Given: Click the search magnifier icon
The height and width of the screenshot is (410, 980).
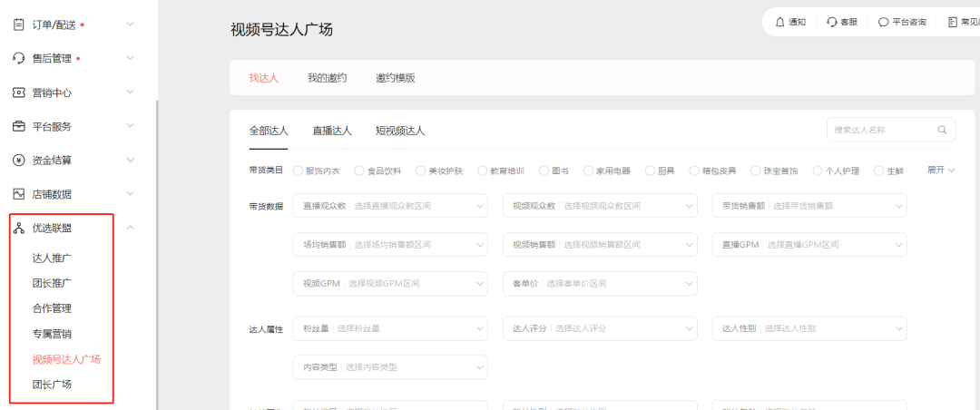Looking at the screenshot, I should pyautogui.click(x=942, y=130).
